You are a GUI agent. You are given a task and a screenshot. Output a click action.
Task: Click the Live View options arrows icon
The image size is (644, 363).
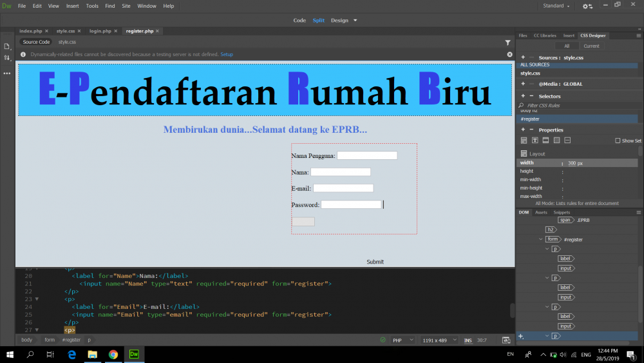(6, 58)
